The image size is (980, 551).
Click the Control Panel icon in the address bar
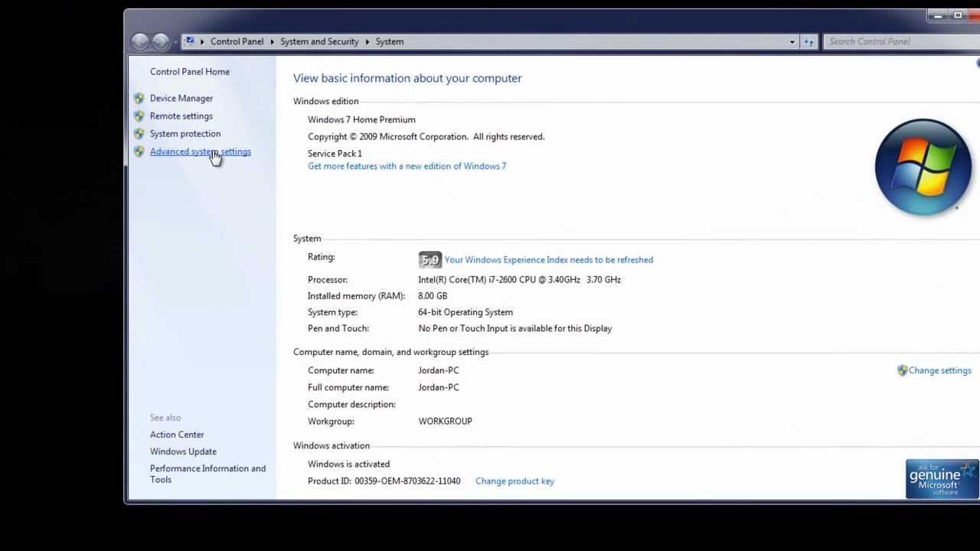189,41
